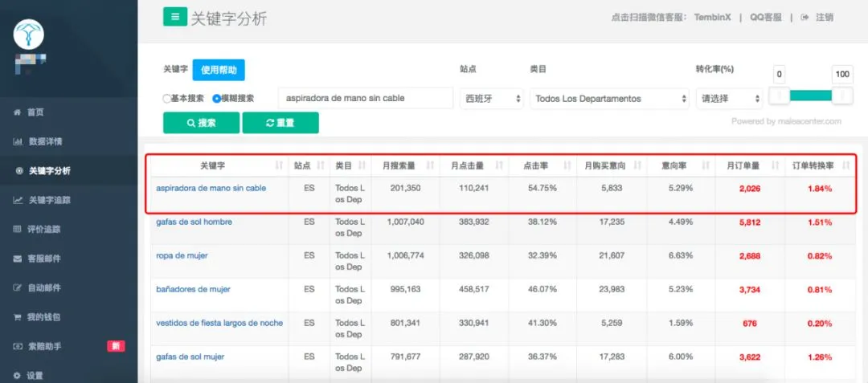Sort by 月点击量 column arrows
The image size is (868, 383).
[499, 165]
